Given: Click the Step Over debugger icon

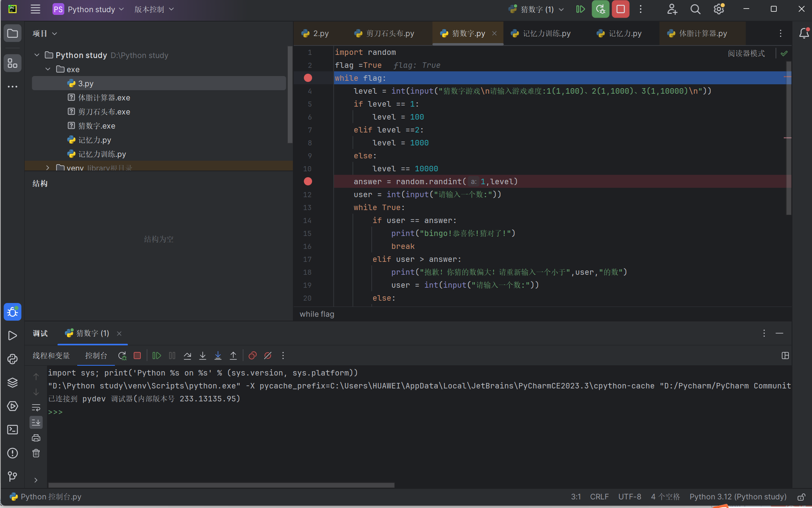Looking at the screenshot, I should click(x=187, y=356).
